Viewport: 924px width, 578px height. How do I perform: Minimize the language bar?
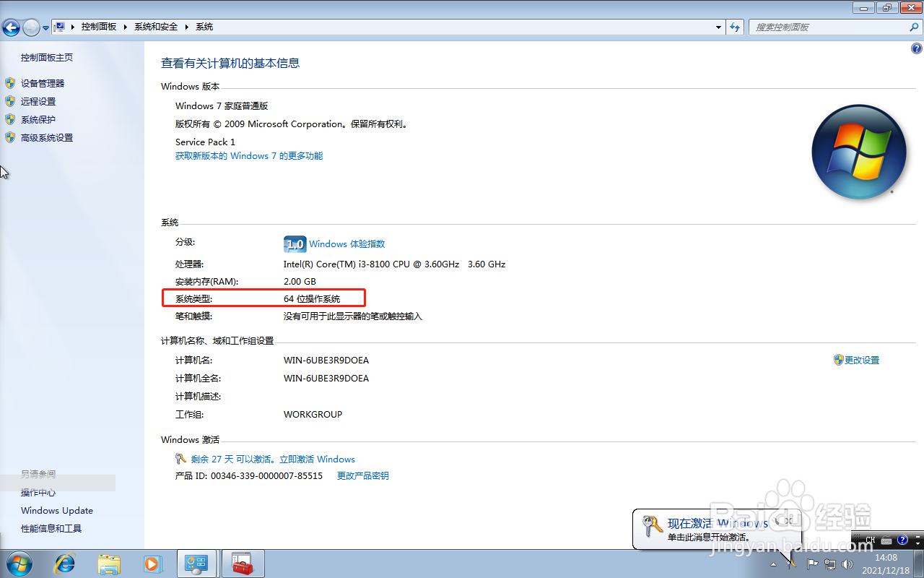918,536
